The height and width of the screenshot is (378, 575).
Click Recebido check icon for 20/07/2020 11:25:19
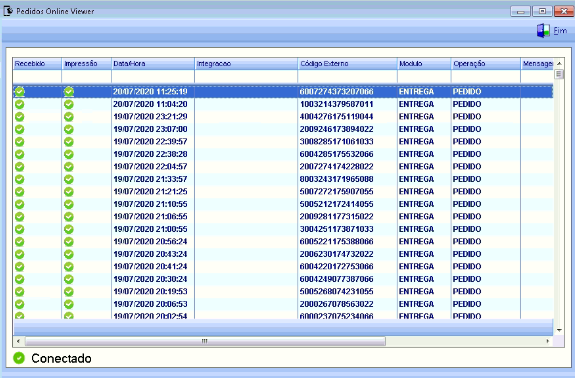(20, 92)
